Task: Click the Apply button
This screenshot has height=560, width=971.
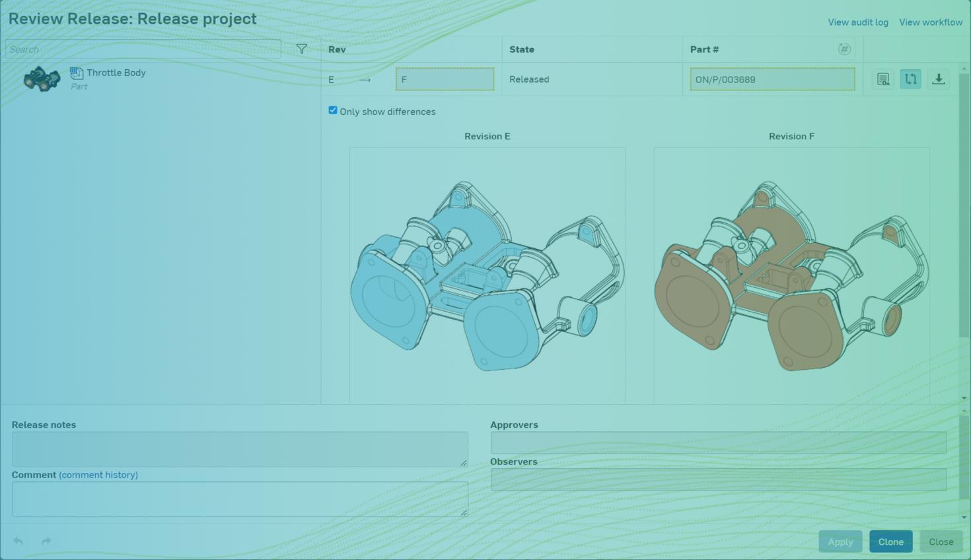Action: [840, 542]
